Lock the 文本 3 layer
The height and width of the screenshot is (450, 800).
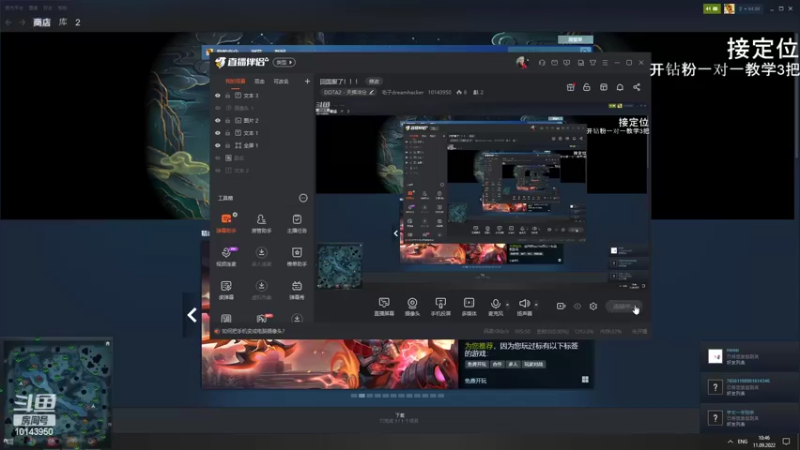(228, 95)
